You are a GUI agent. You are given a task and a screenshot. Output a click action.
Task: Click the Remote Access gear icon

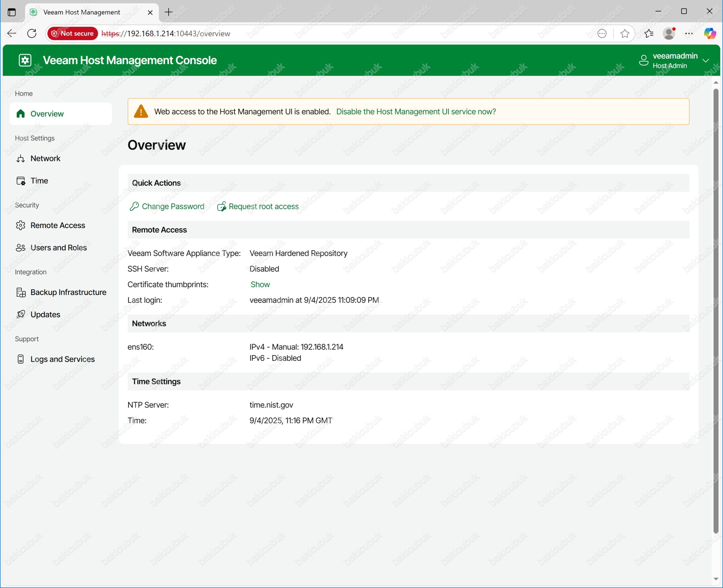pyautogui.click(x=21, y=225)
